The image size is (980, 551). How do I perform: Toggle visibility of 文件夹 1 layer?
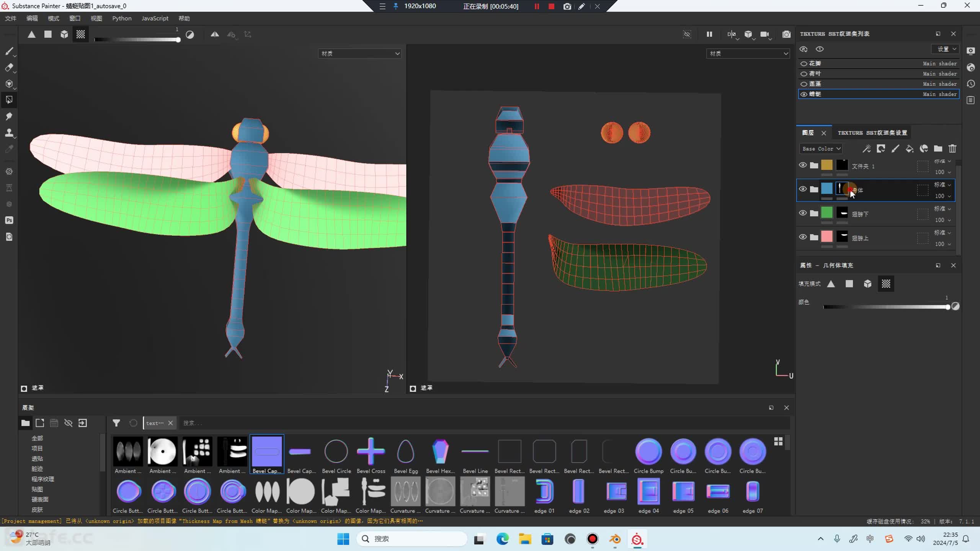[803, 165]
